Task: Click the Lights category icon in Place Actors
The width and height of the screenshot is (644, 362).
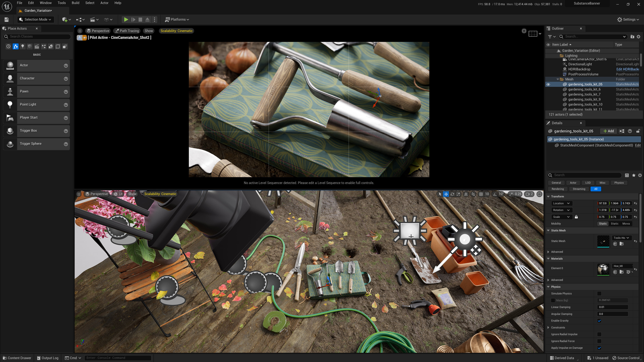Action: [22, 46]
